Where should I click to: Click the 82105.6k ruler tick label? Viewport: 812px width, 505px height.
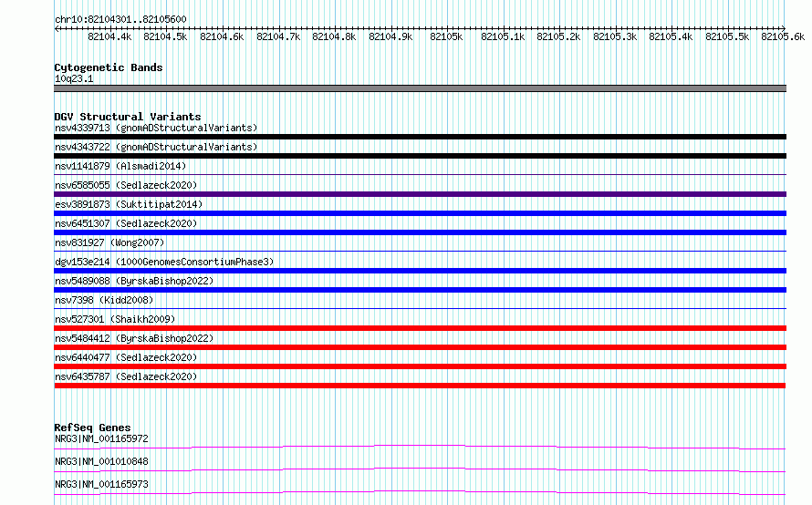(783, 36)
